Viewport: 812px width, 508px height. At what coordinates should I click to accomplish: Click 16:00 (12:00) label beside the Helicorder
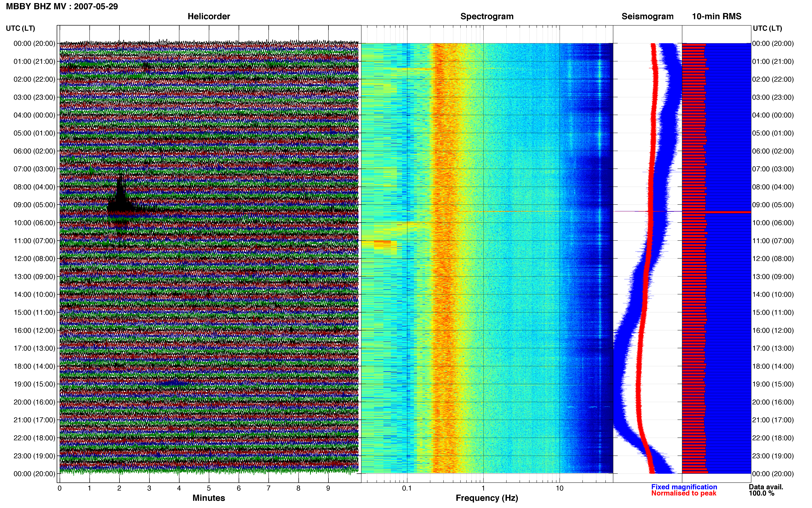tap(34, 331)
